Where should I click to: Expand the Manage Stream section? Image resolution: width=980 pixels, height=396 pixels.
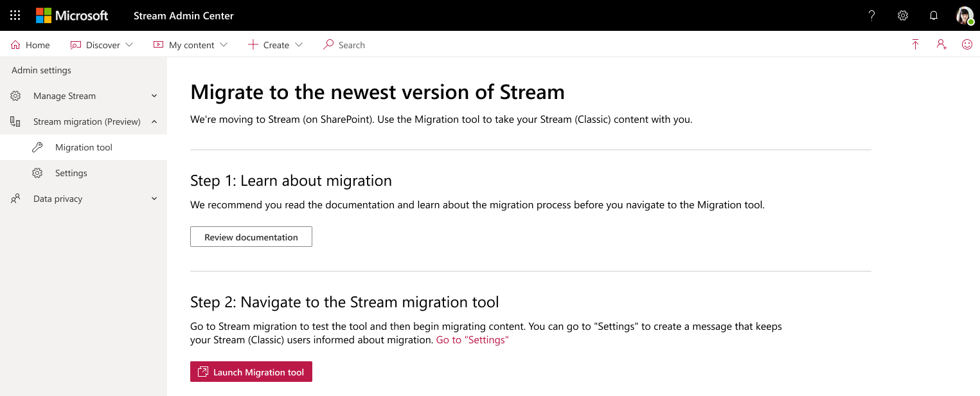84,96
